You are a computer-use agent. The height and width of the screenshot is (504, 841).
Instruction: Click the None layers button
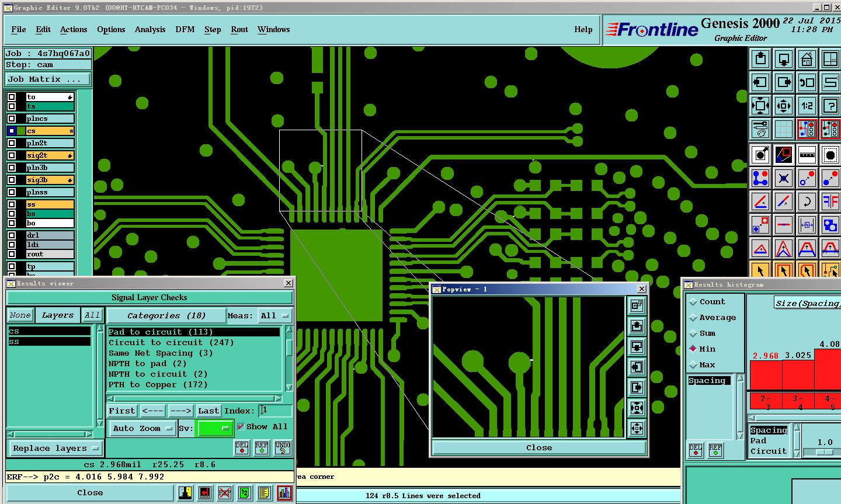(20, 315)
